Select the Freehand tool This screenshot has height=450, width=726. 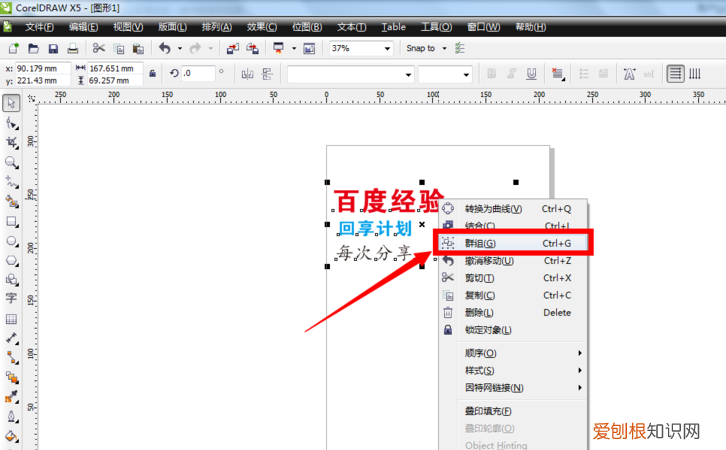coord(12,182)
